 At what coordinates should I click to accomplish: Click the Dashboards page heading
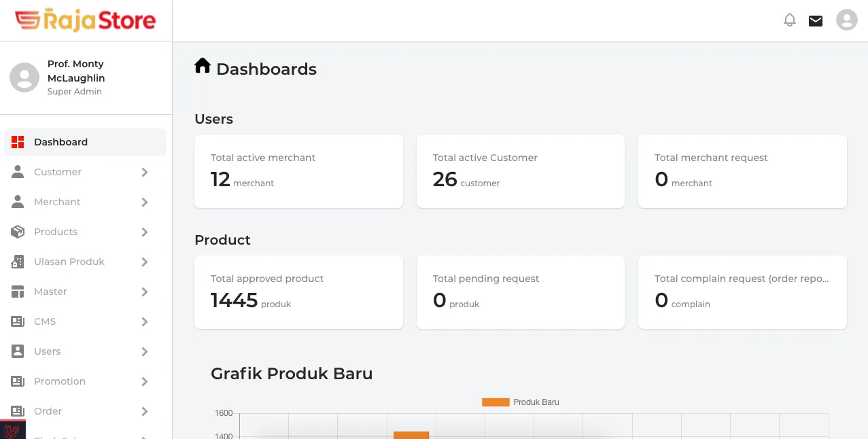(x=266, y=69)
